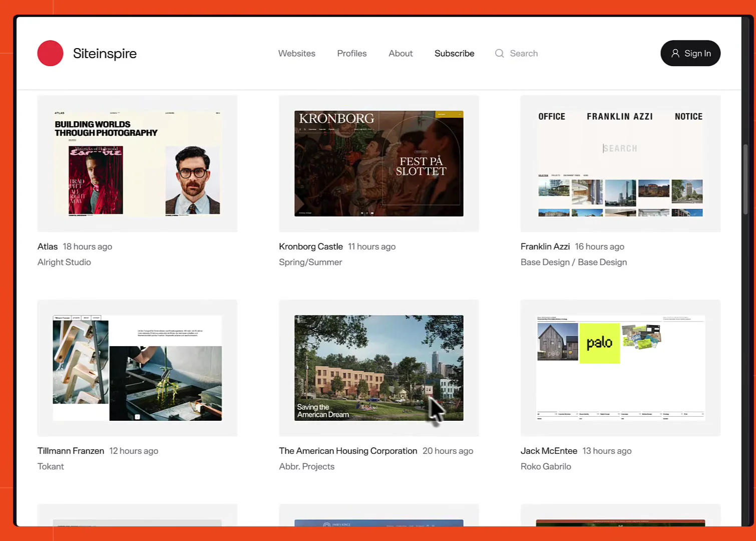Click the second Base Design credit link
The image size is (756, 541).
(x=602, y=262)
